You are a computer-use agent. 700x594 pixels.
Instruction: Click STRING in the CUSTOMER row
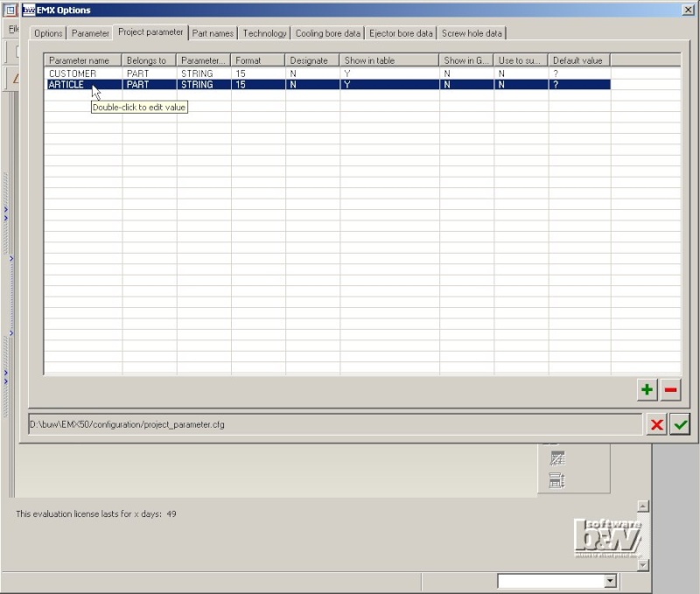click(x=197, y=73)
